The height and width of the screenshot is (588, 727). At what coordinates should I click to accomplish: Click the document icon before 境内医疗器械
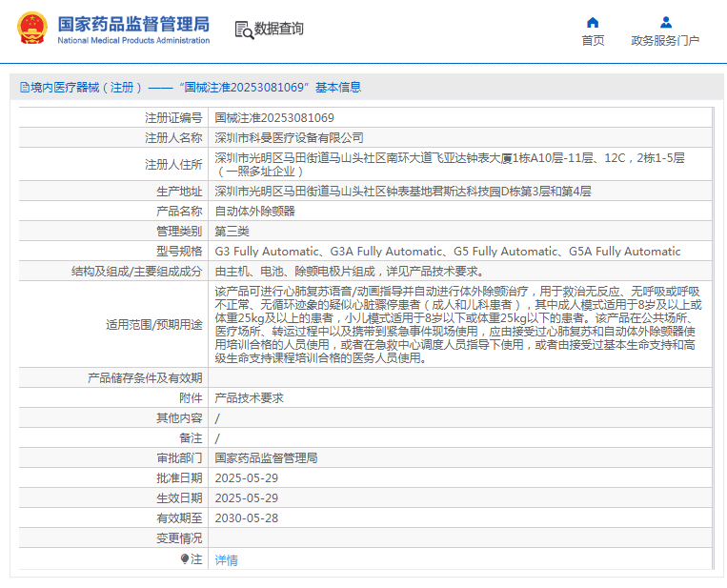coord(25,87)
